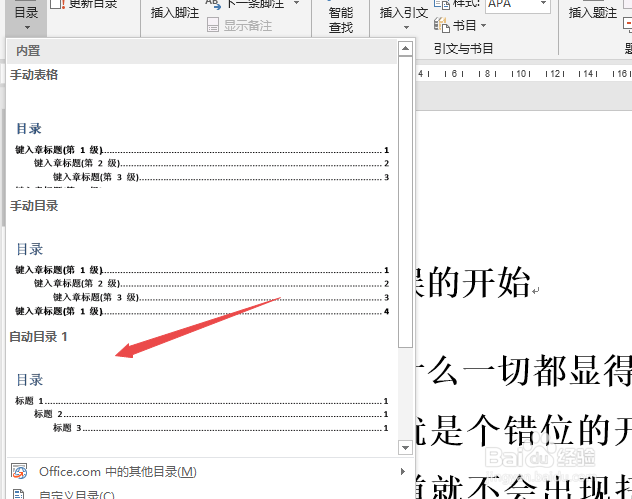This screenshot has width=632, height=499.
Task: Open 智能查找 smart lookup
Action: click(x=341, y=19)
